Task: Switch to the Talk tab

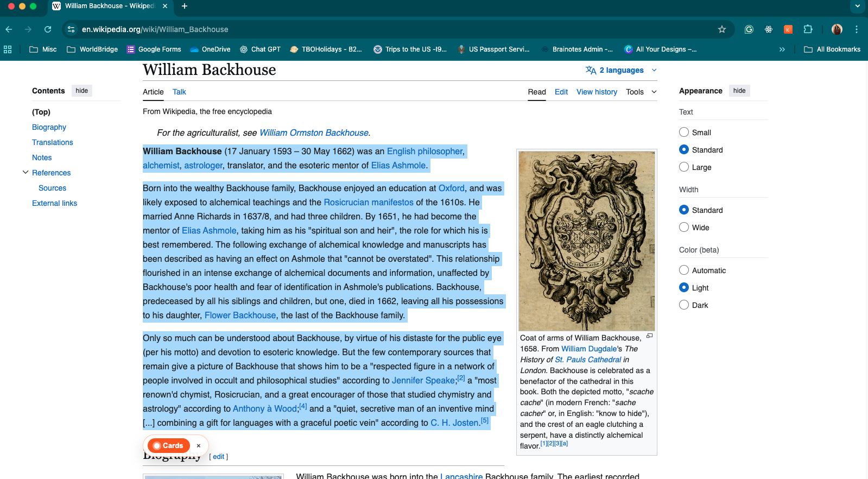Action: (179, 92)
